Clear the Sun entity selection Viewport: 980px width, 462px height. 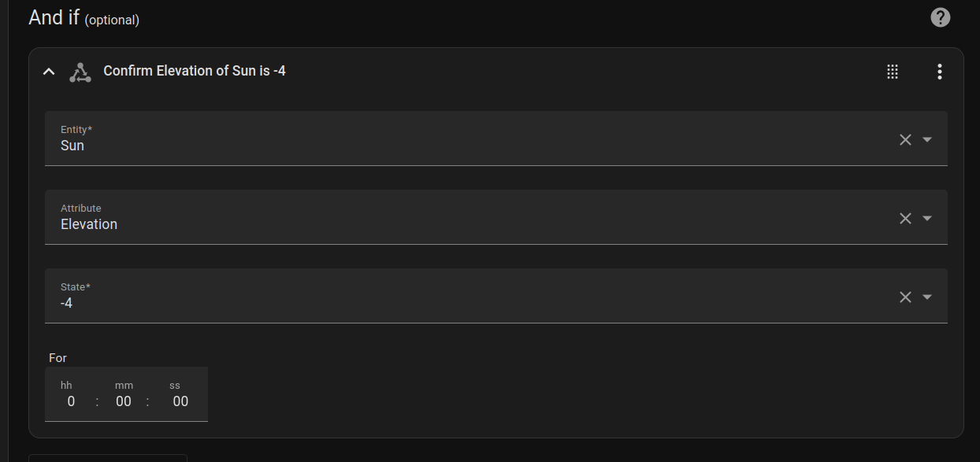click(x=905, y=139)
